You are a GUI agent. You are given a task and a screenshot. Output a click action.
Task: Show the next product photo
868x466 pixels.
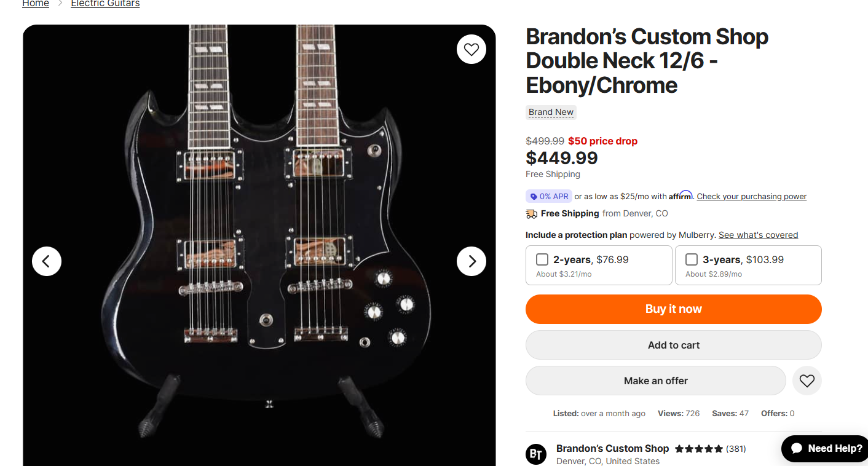[x=471, y=261]
